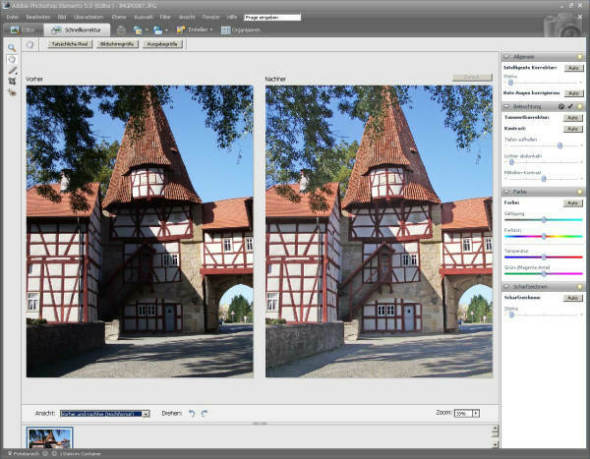
Task: Collapse the Schärfezeichnen panel section
Action: click(x=506, y=287)
